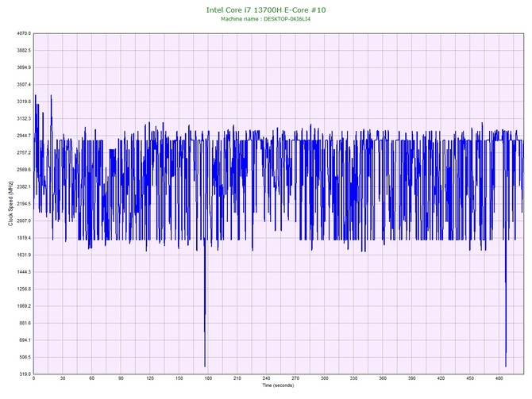
Task: Click the 1631.9 y-axis value
Action: click(x=24, y=255)
